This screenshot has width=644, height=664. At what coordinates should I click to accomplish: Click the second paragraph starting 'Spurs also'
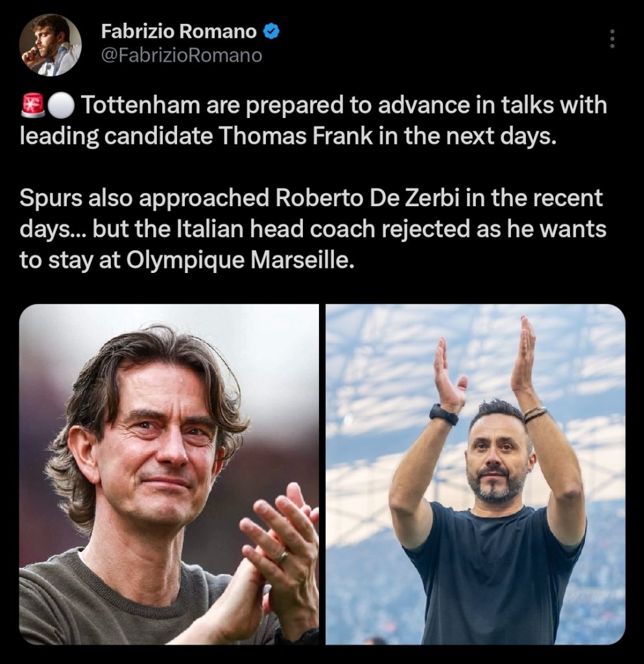[313, 229]
